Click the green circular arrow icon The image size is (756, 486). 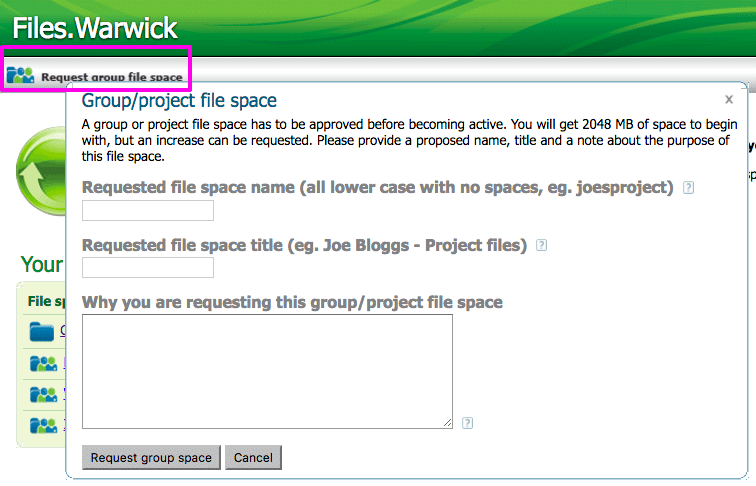click(40, 168)
